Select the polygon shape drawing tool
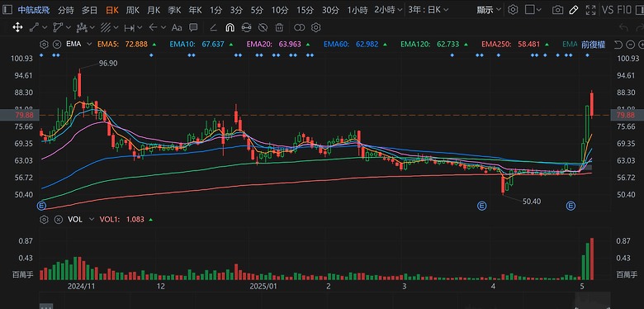This screenshot has width=644, height=309. click(x=58, y=27)
